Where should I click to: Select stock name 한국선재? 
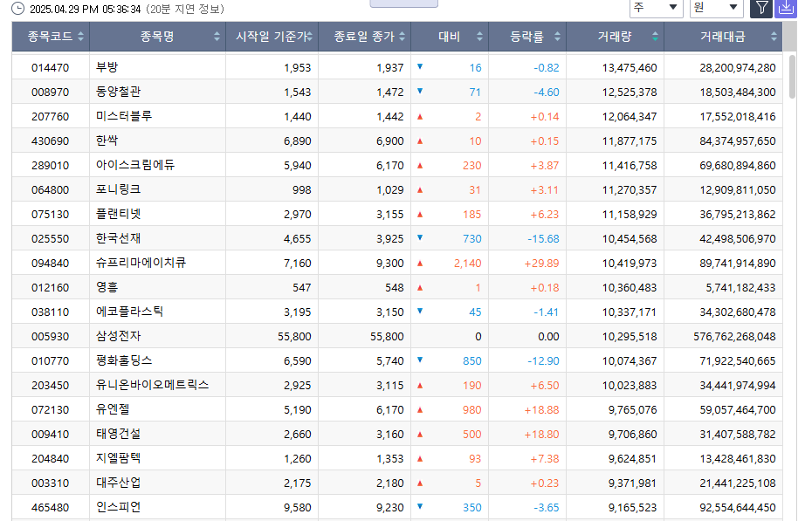tap(118, 238)
